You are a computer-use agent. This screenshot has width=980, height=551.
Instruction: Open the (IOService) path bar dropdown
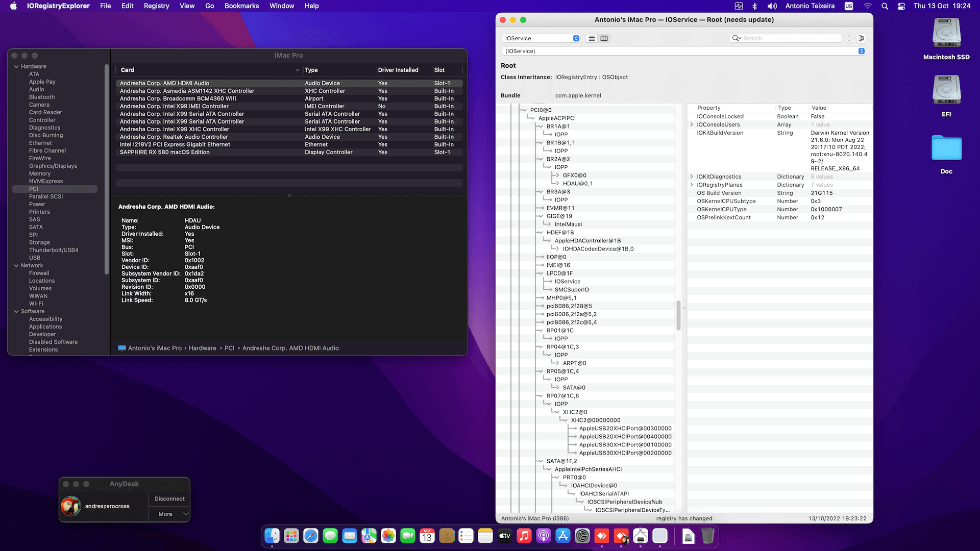861,51
